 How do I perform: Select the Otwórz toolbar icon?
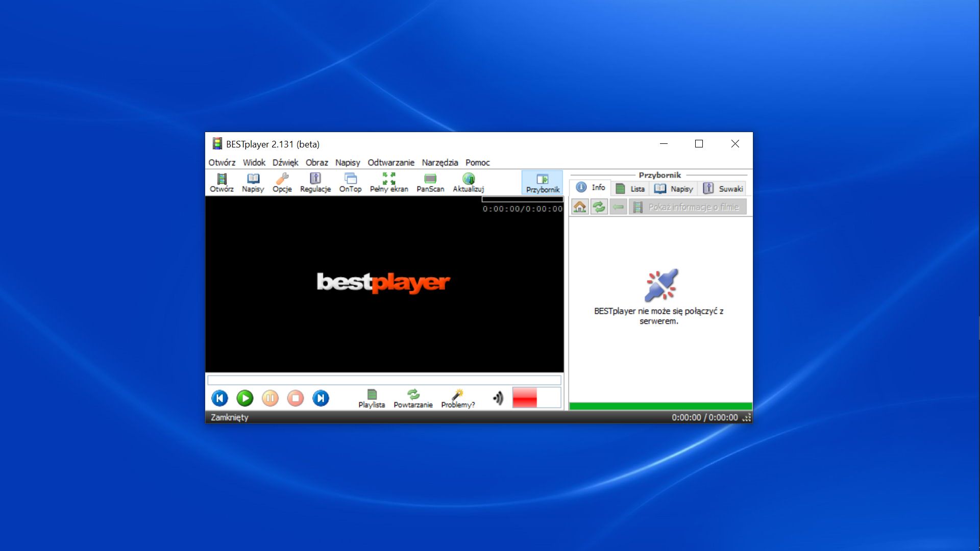click(221, 182)
